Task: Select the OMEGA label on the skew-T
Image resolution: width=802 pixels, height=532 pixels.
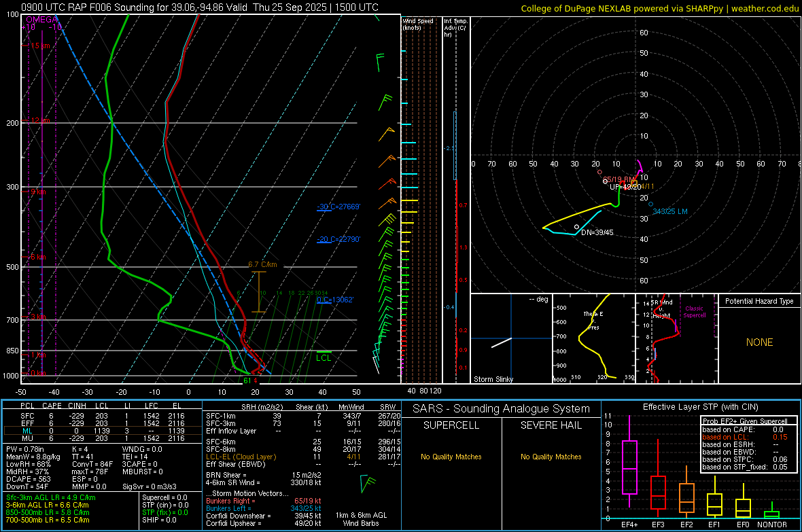Action: click(x=42, y=20)
